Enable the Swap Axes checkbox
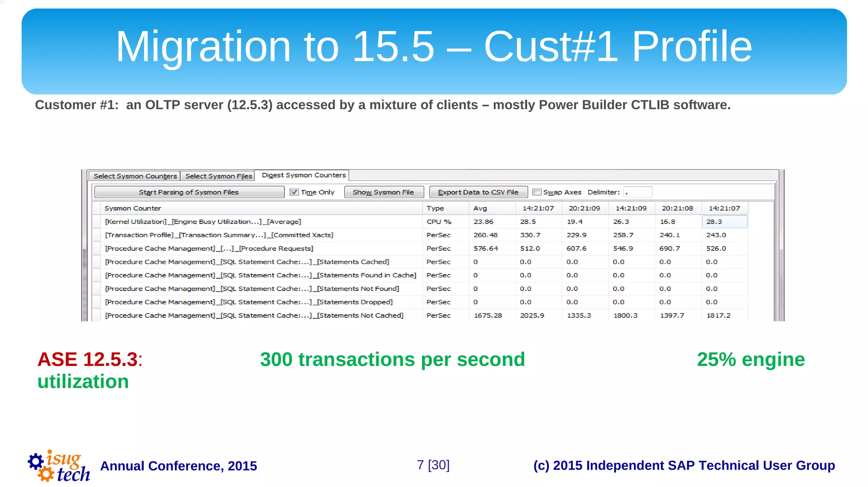The image size is (868, 487). 537,192
